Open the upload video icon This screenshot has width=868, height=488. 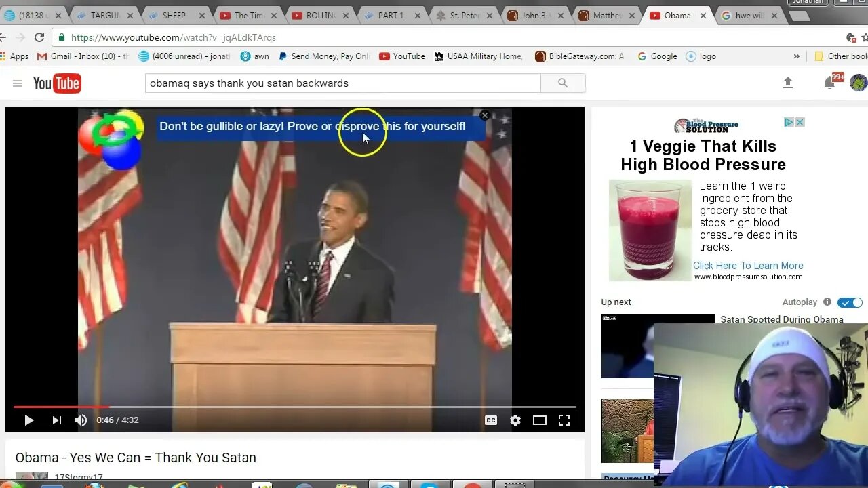(x=788, y=83)
